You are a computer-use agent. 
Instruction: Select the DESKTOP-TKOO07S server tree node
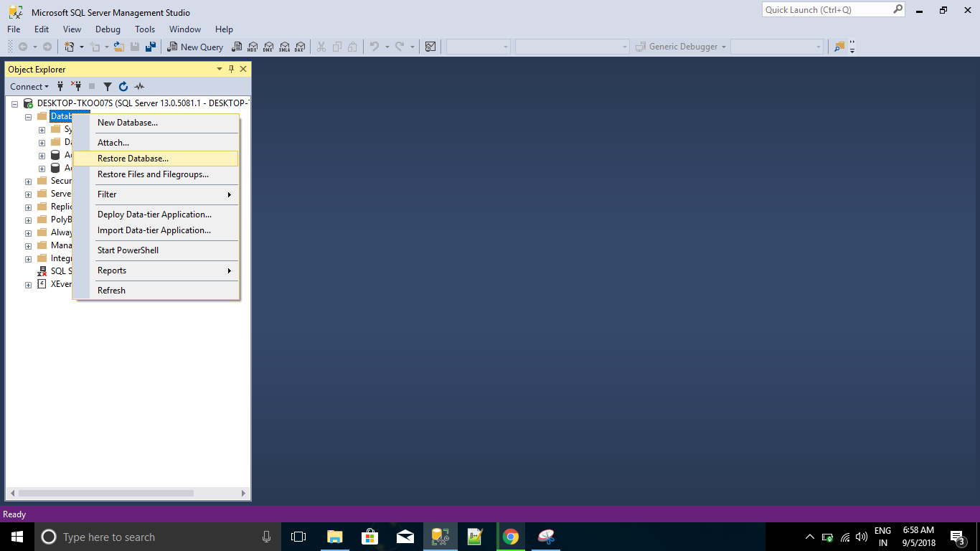click(x=143, y=103)
